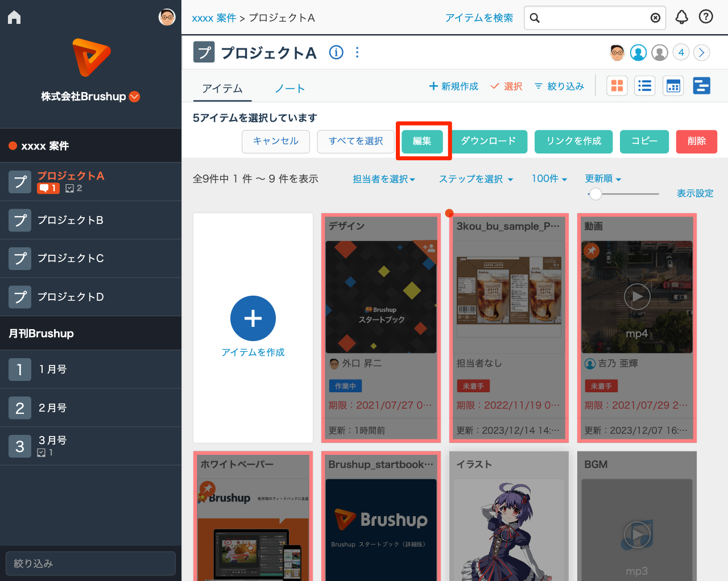The image size is (728, 581).
Task: Click 新規作成 to create new
Action: (453, 86)
